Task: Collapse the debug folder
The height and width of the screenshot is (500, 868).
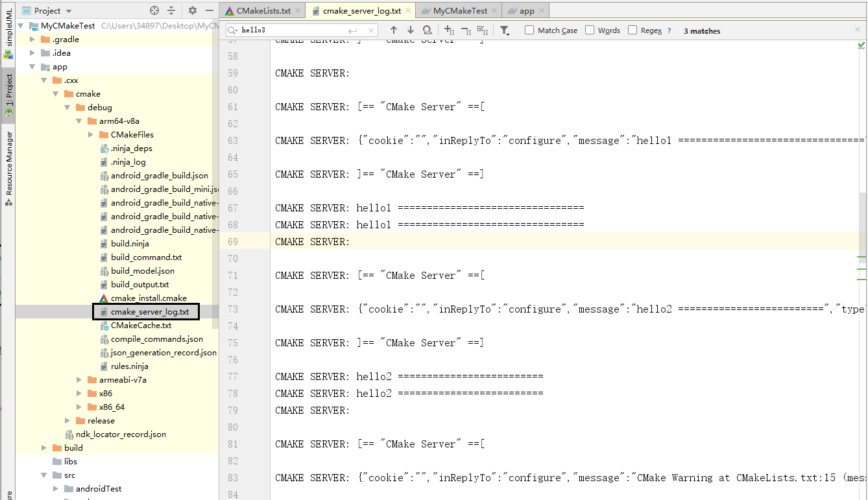Action: [67, 108]
